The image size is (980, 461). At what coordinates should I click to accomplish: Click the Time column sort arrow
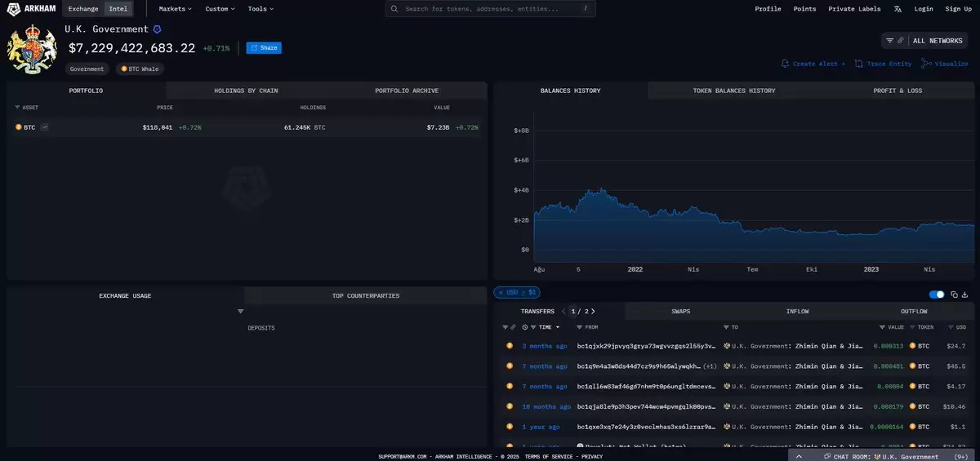pyautogui.click(x=558, y=327)
